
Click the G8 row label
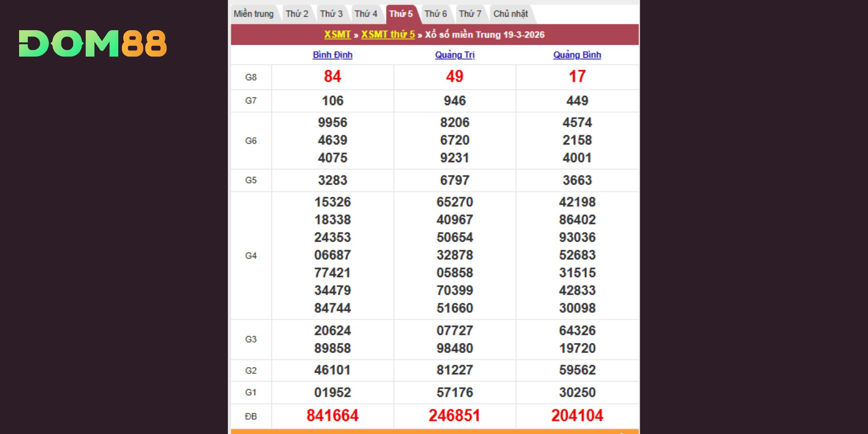click(251, 77)
